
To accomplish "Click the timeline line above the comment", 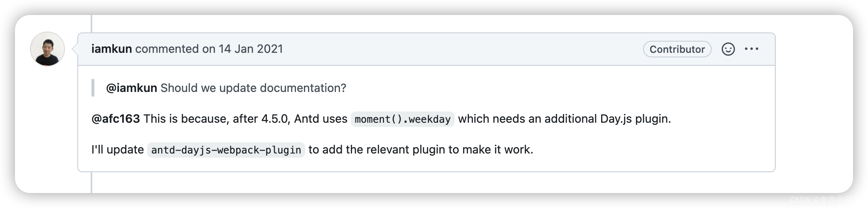I will click(91, 24).
